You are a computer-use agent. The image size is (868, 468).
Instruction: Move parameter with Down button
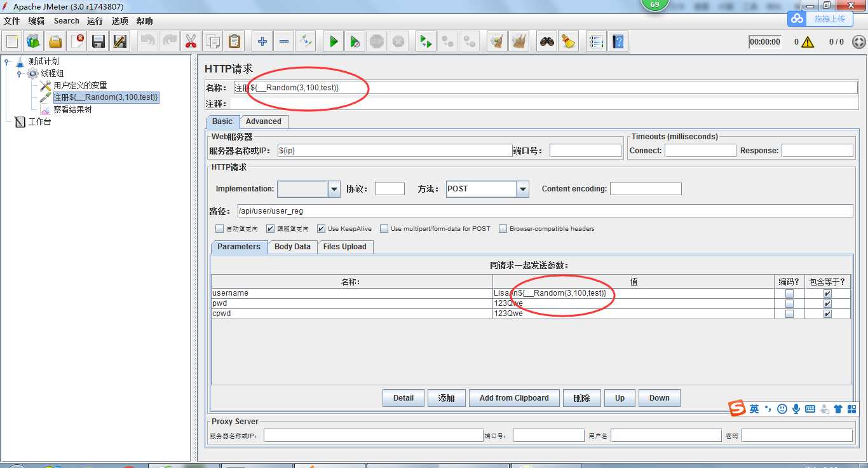pos(660,398)
